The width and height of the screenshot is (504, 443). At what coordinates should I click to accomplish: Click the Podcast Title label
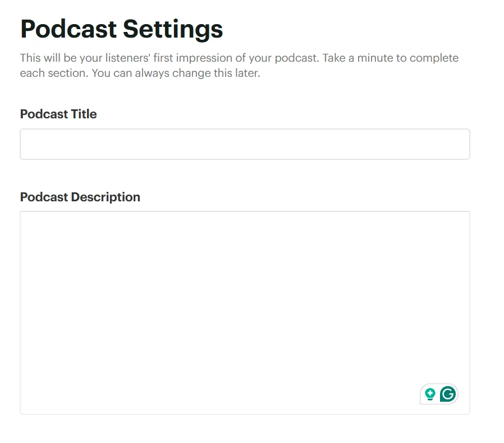58,114
